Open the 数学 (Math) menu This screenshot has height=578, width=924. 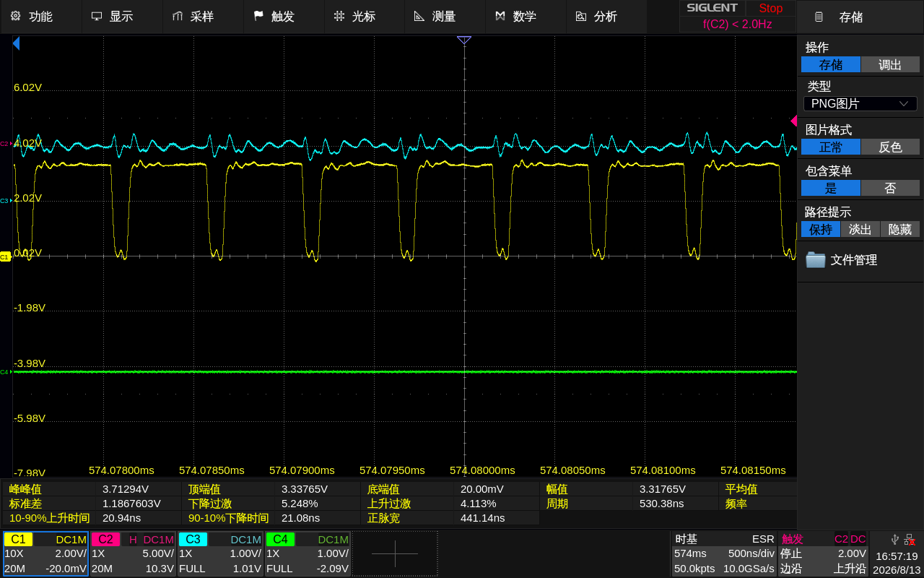pos(526,16)
